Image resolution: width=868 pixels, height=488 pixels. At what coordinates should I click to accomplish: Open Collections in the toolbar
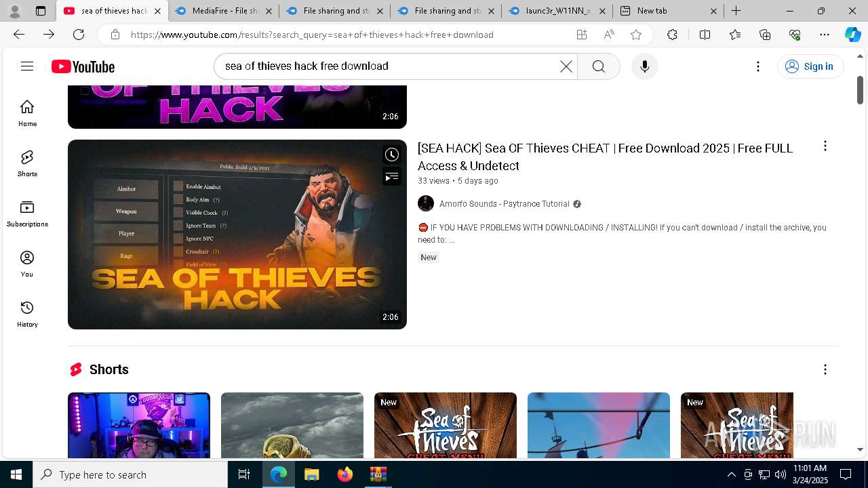click(x=765, y=35)
